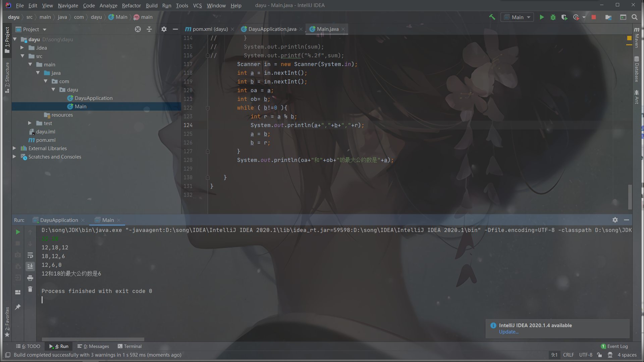Toggle scroll to end in console
The width and height of the screenshot is (644, 362).
(30, 266)
